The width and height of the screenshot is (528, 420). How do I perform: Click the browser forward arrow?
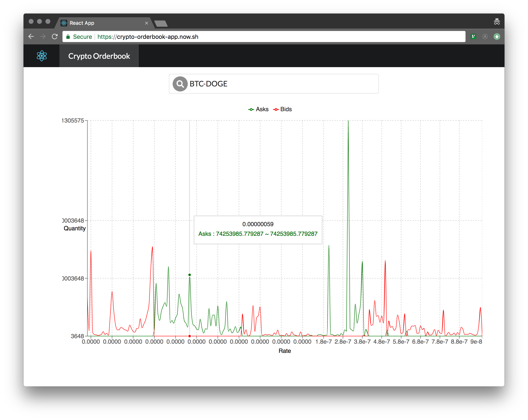pyautogui.click(x=43, y=37)
